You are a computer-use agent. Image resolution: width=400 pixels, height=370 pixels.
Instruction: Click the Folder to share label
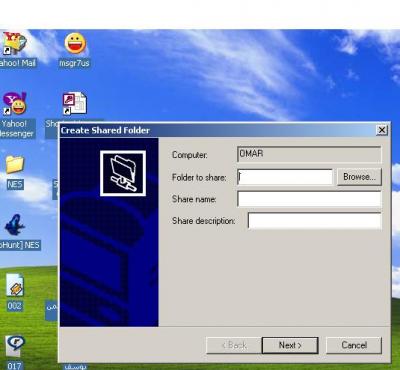coord(199,177)
